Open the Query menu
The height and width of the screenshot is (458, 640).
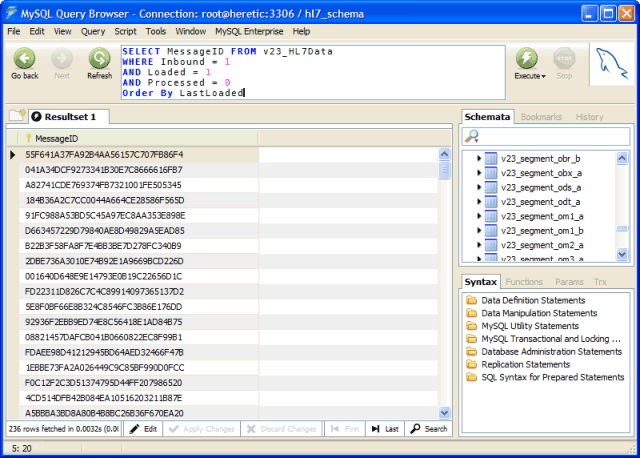pos(93,31)
